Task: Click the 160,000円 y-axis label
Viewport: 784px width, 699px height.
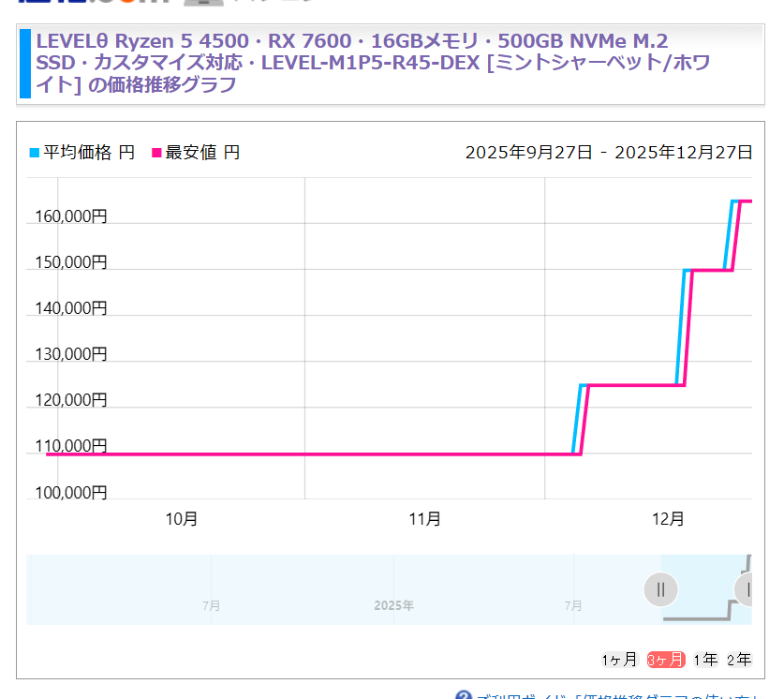Action: coord(70,216)
